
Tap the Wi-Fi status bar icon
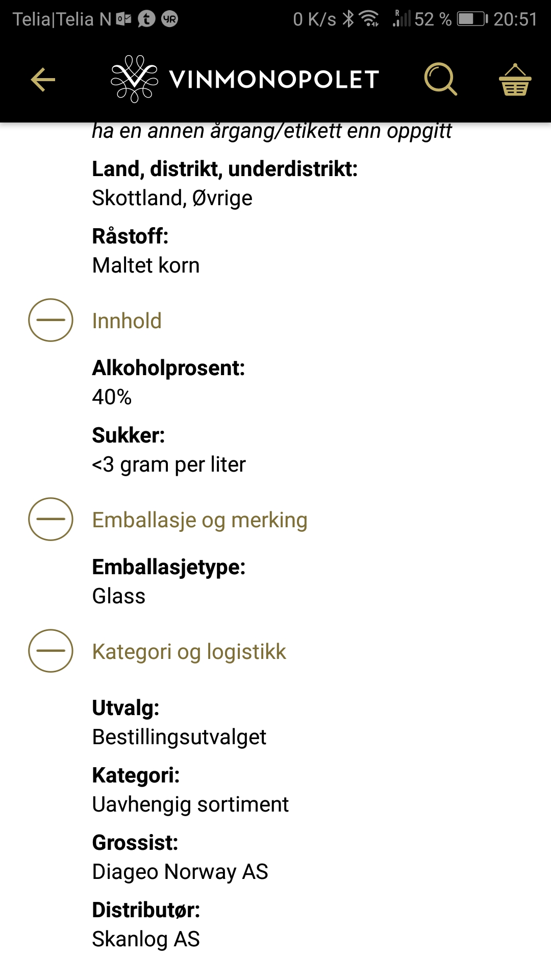pyautogui.click(x=369, y=19)
